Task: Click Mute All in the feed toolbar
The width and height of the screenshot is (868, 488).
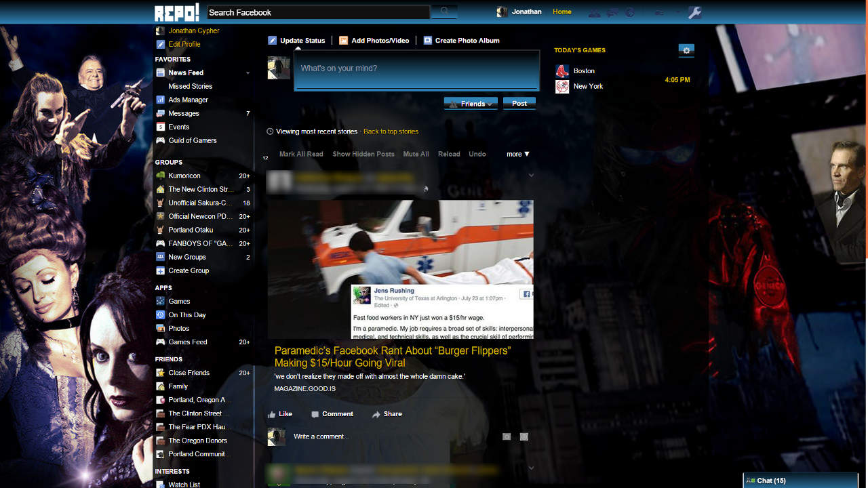Action: (x=416, y=154)
